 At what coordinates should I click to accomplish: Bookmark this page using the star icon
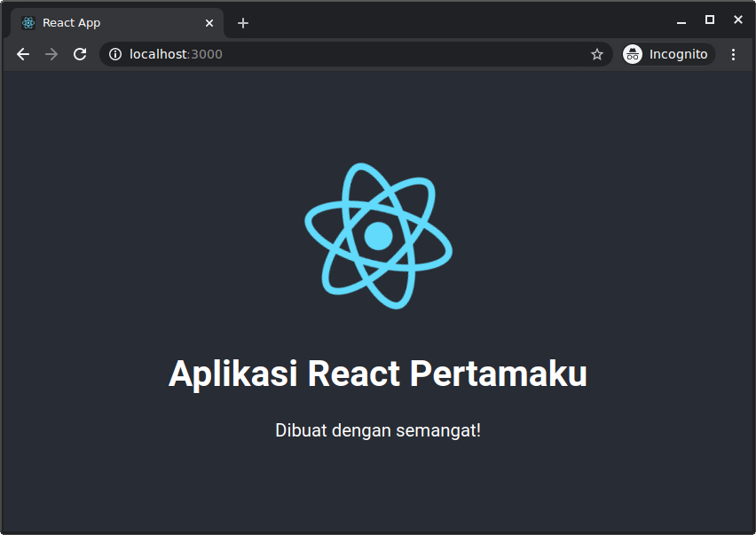click(596, 54)
